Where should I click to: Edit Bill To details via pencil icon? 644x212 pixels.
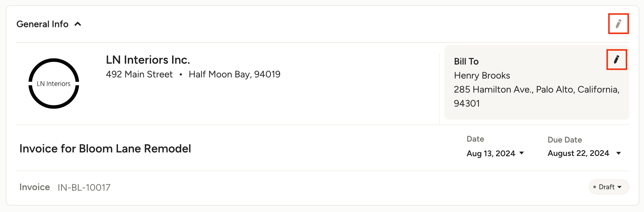617,60
